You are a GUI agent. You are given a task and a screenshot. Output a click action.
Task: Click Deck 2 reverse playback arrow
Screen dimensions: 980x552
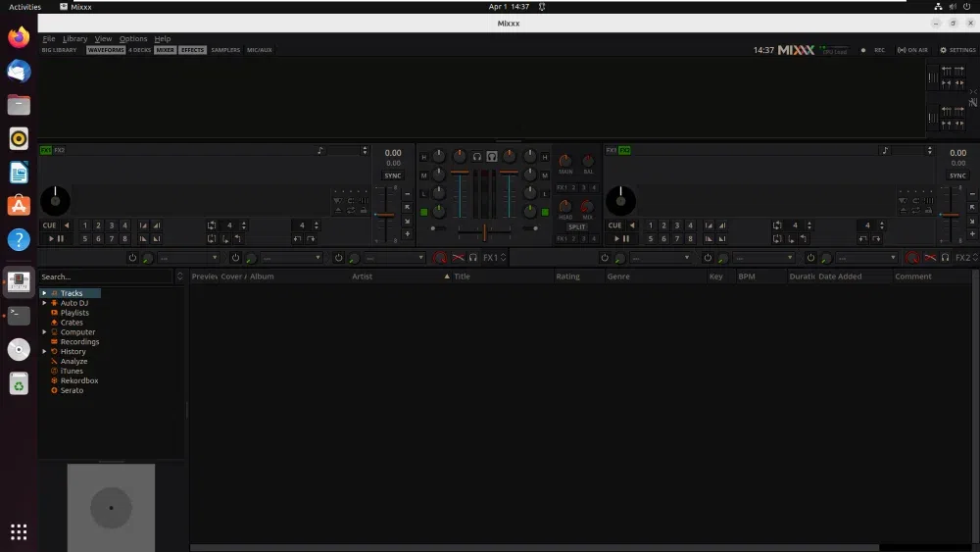[x=632, y=226]
